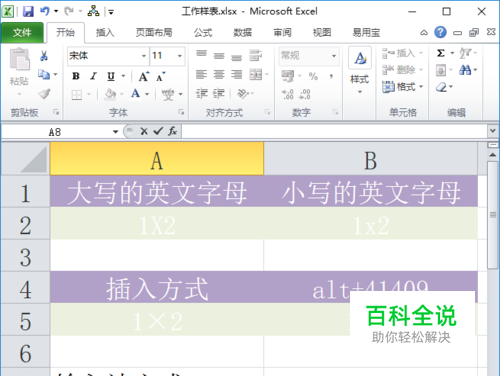Increase font size with larger A icon
Image resolution: width=500 pixels, height=376 pixels.
click(143, 77)
